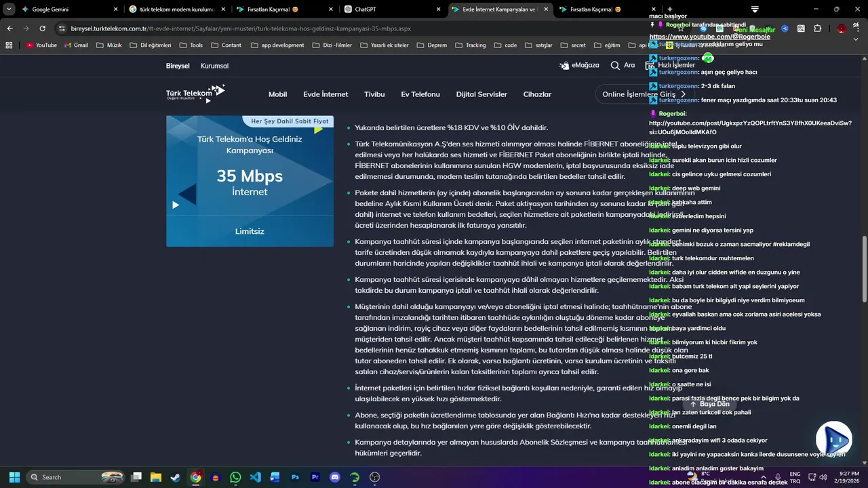Switch to the türk telekom modem kurulumu tab

[x=176, y=9]
